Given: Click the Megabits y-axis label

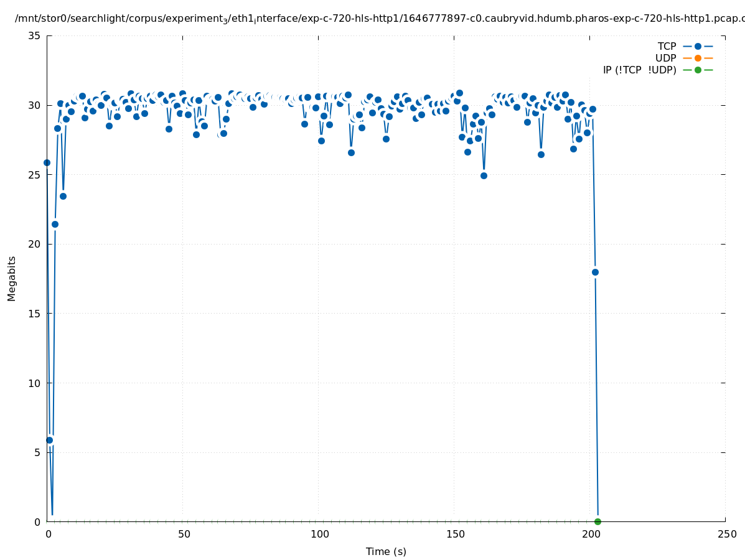Looking at the screenshot, I should tap(12, 278).
